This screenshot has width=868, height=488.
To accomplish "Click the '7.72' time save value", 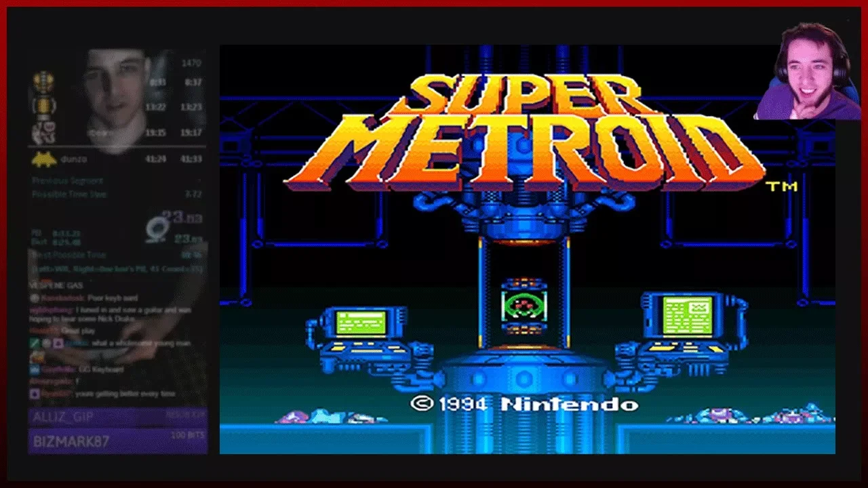I will click(194, 194).
